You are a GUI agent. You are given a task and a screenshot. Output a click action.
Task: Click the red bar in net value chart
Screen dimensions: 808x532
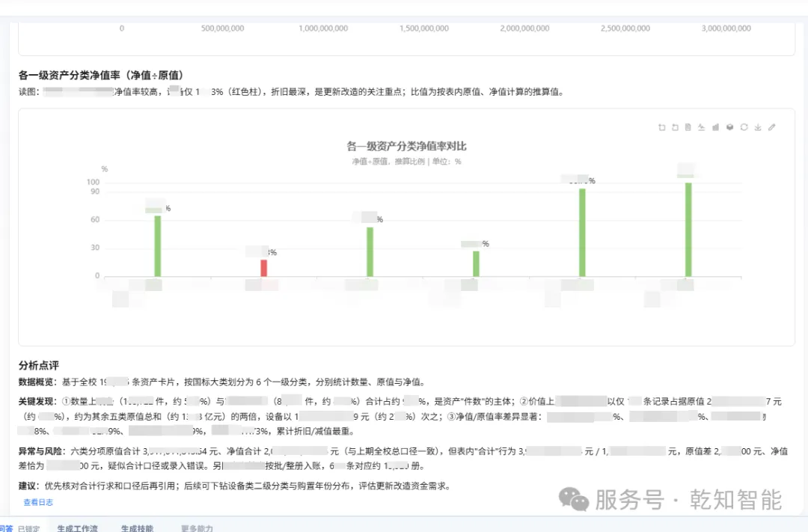coord(264,268)
